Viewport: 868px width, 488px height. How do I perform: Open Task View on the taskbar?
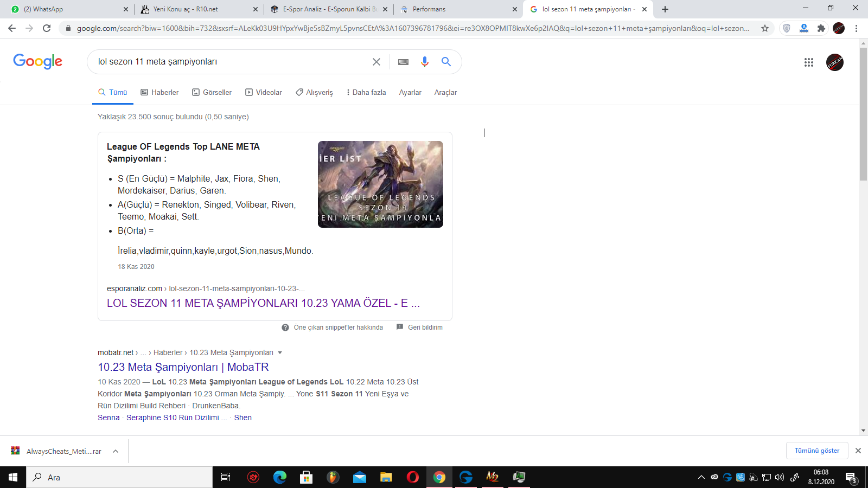pos(226,477)
